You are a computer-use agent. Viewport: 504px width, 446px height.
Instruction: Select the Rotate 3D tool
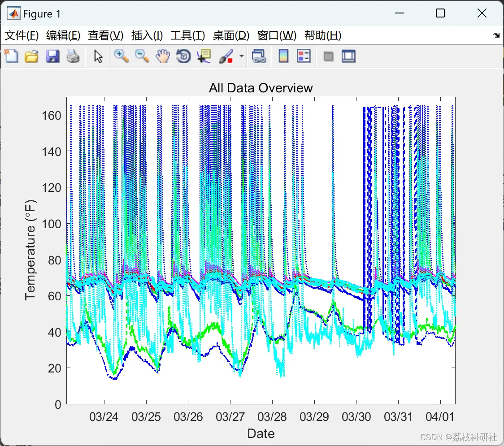pyautogui.click(x=183, y=56)
